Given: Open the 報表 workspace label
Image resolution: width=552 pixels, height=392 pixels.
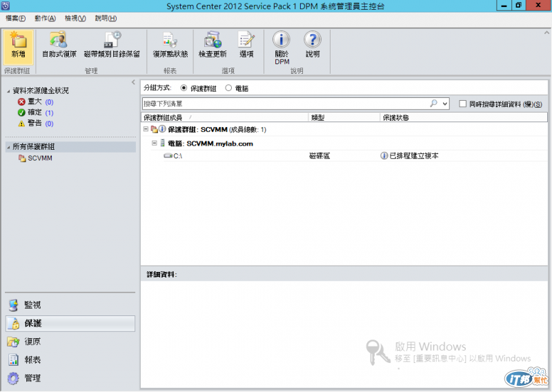Looking at the screenshot, I should (x=32, y=360).
